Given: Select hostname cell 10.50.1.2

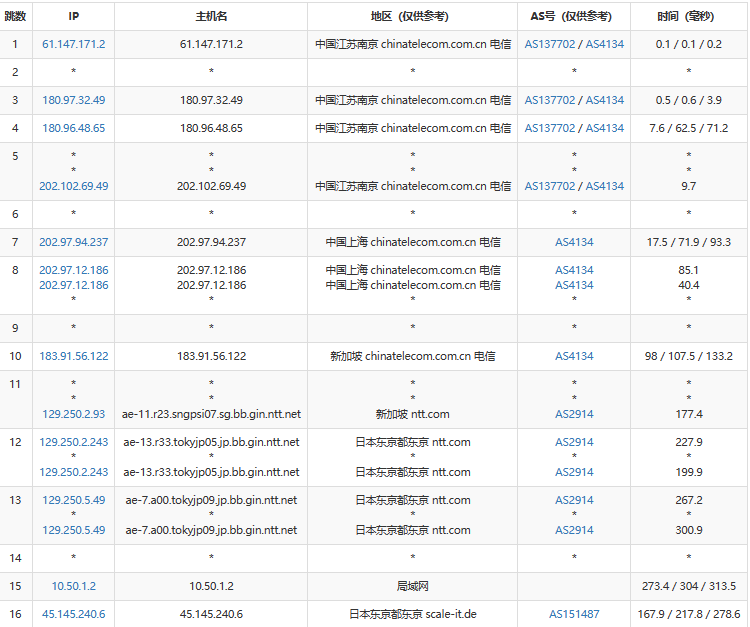Looking at the screenshot, I should pyautogui.click(x=211, y=586).
